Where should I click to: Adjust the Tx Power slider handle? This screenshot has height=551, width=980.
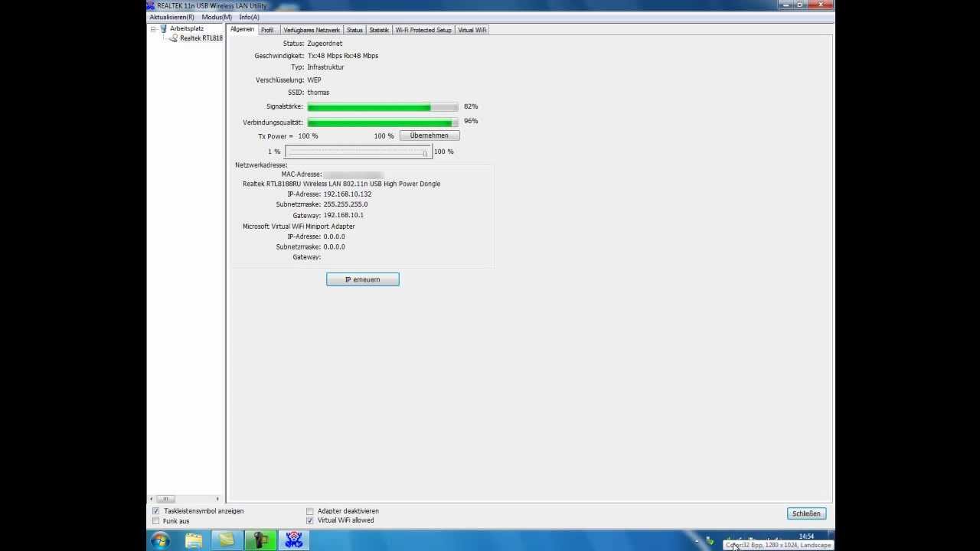coord(425,152)
